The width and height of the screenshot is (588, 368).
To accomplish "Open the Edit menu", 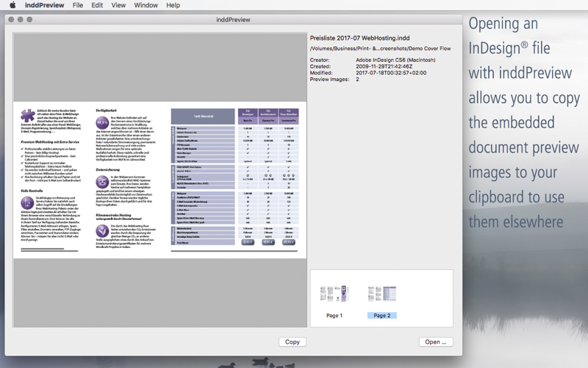I will point(97,5).
